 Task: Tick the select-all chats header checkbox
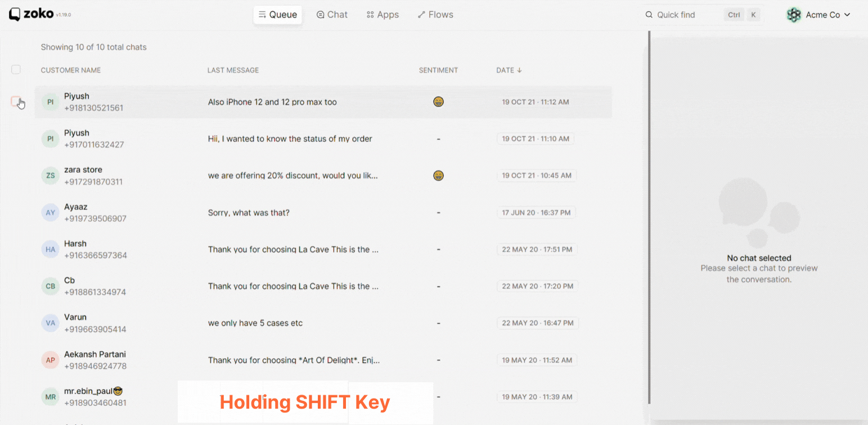point(16,70)
